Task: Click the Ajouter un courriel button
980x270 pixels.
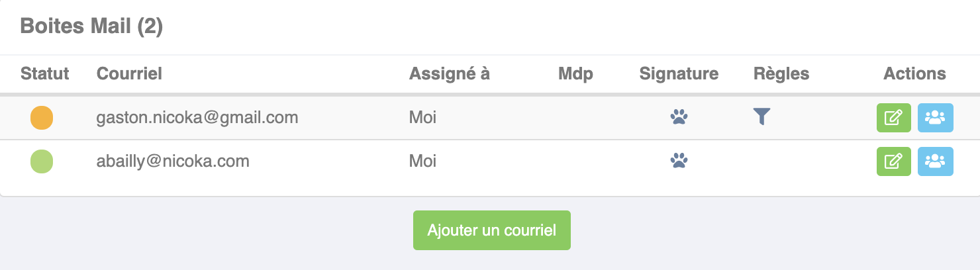Action: 492,230
